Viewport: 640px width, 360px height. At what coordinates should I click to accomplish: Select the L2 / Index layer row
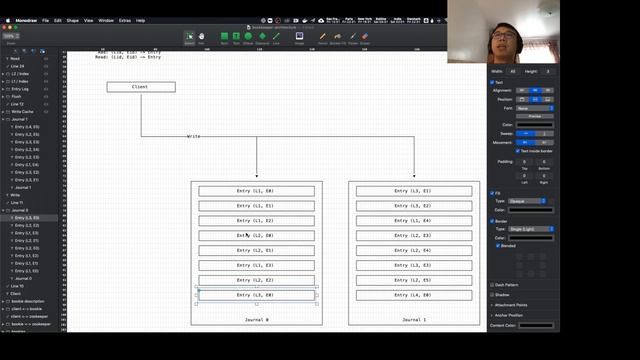29,74
